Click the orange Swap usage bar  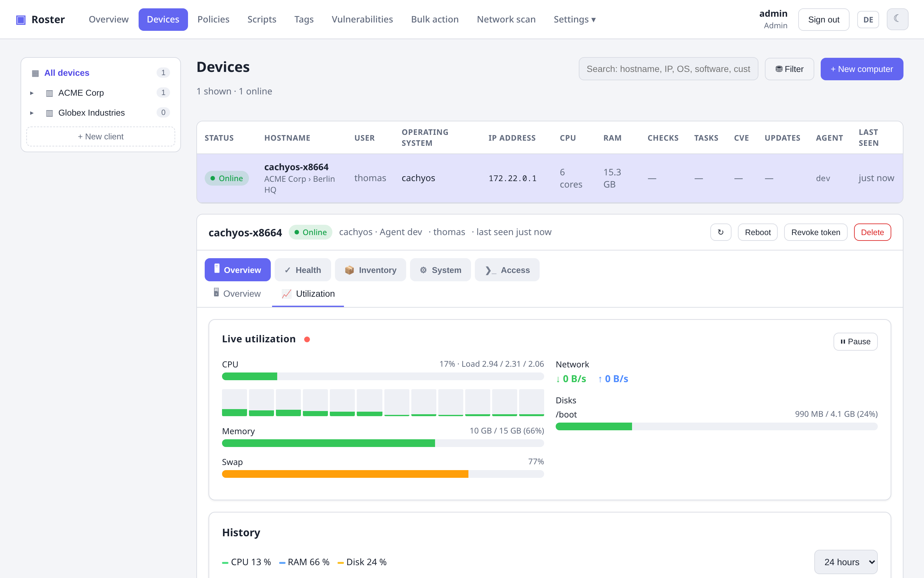383,474
